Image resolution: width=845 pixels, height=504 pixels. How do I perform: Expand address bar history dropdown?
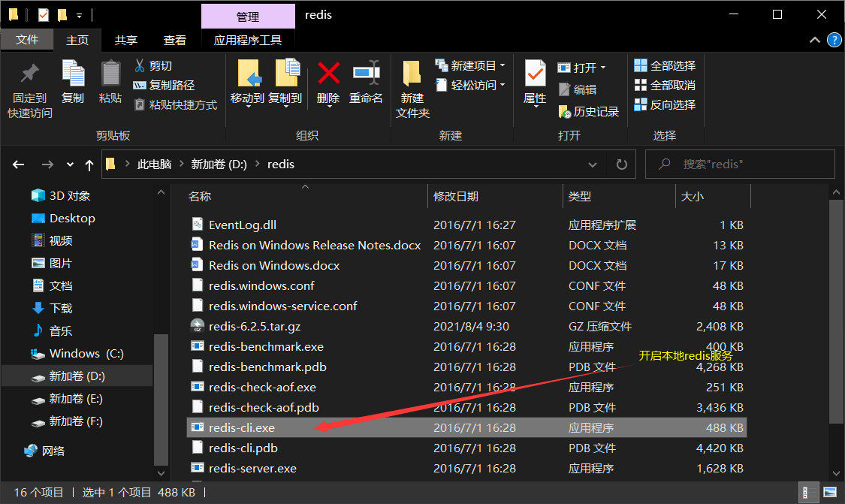pos(593,164)
